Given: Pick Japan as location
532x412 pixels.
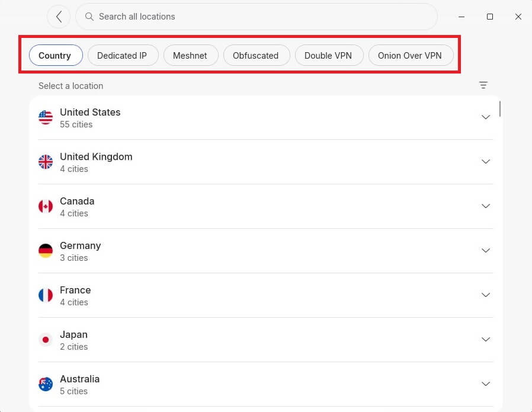Looking at the screenshot, I should coord(265,340).
